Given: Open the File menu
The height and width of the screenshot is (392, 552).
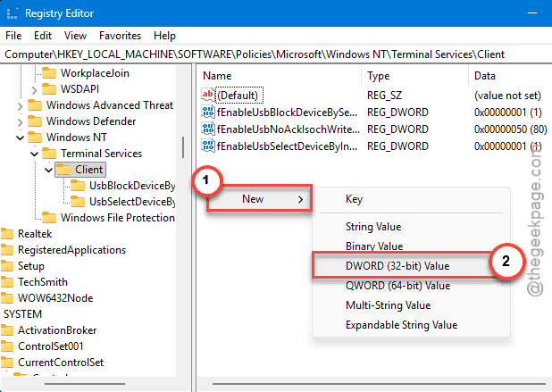Looking at the screenshot, I should 13,36.
